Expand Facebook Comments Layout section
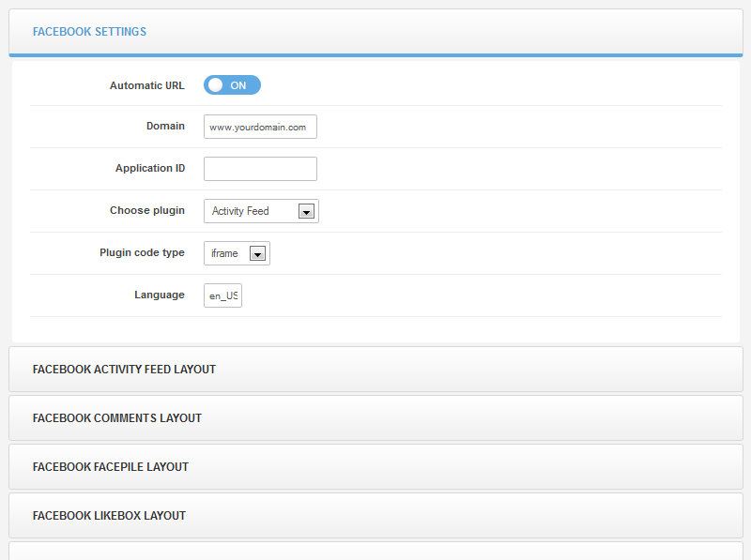Viewport: 751px width, 560px height. coord(375,418)
